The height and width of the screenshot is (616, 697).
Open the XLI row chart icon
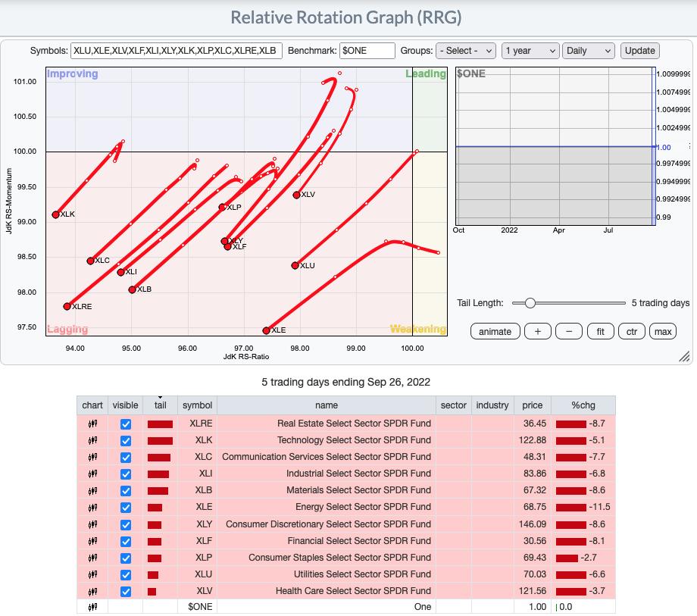92,474
